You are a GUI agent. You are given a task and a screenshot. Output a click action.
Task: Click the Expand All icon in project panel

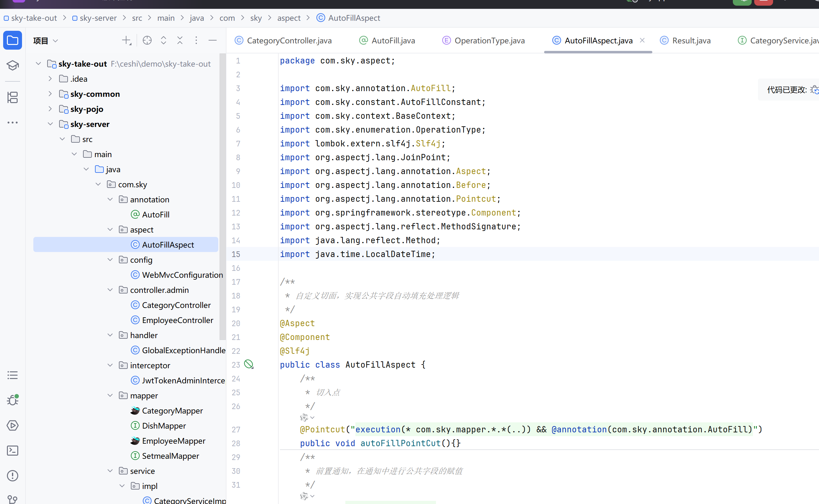[x=164, y=40]
